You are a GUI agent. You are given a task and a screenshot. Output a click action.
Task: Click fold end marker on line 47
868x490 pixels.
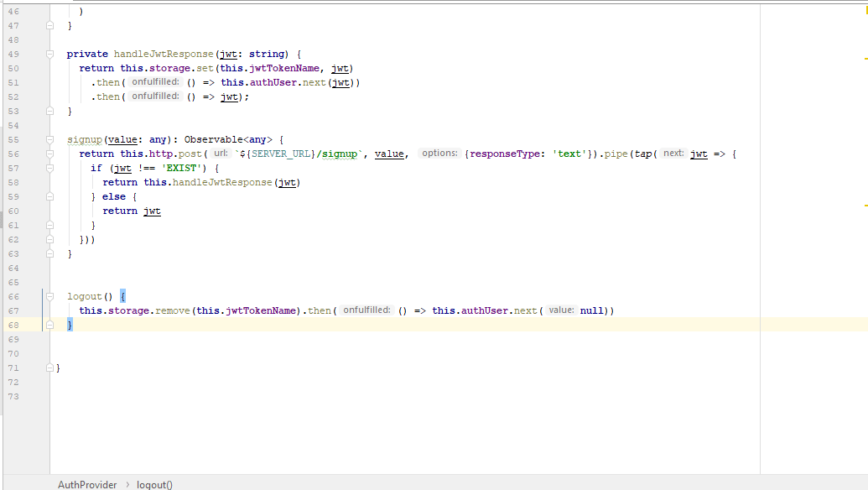[x=50, y=26]
